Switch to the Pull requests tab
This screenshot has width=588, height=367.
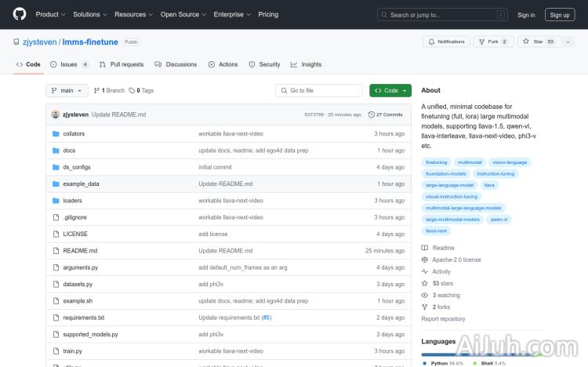122,64
